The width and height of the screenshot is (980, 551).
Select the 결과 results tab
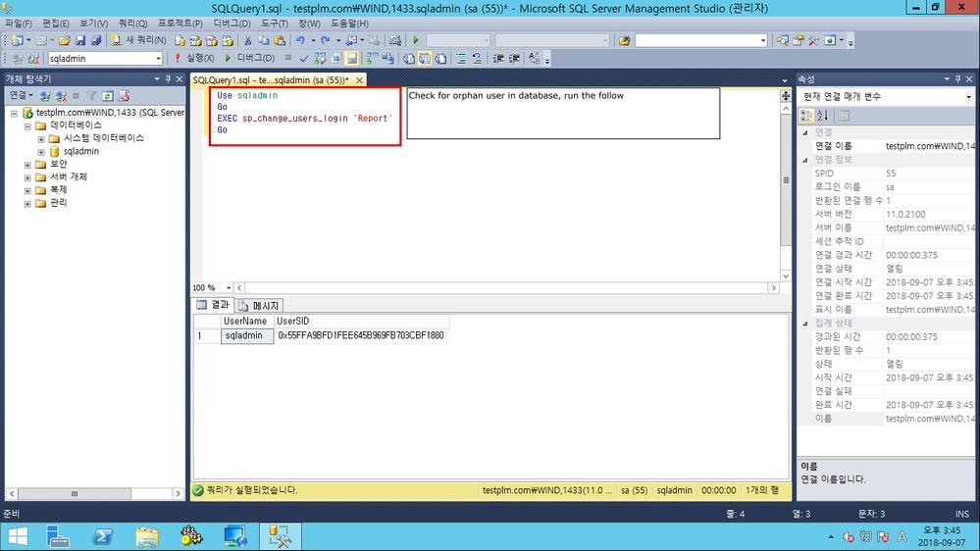coord(213,305)
